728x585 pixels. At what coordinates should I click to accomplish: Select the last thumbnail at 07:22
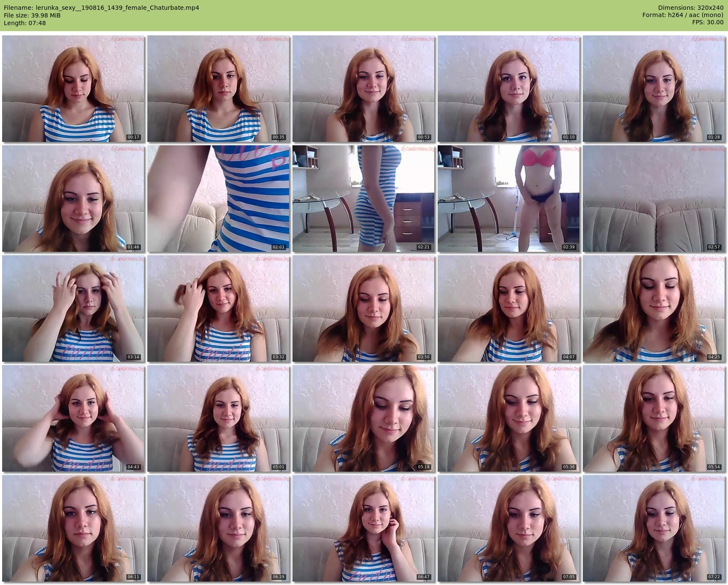(654, 528)
